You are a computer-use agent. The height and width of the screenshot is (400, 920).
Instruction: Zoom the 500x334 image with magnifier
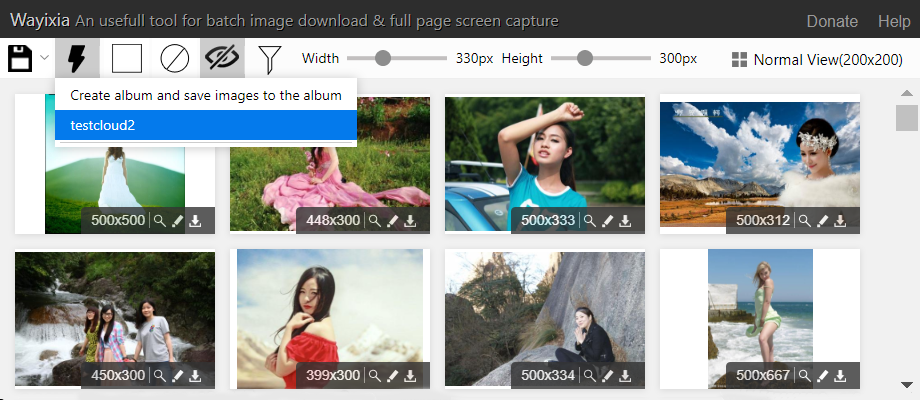(x=590, y=375)
